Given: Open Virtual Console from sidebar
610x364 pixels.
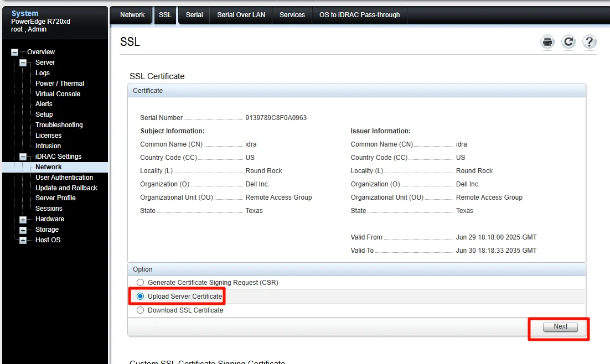Looking at the screenshot, I should [58, 94].
